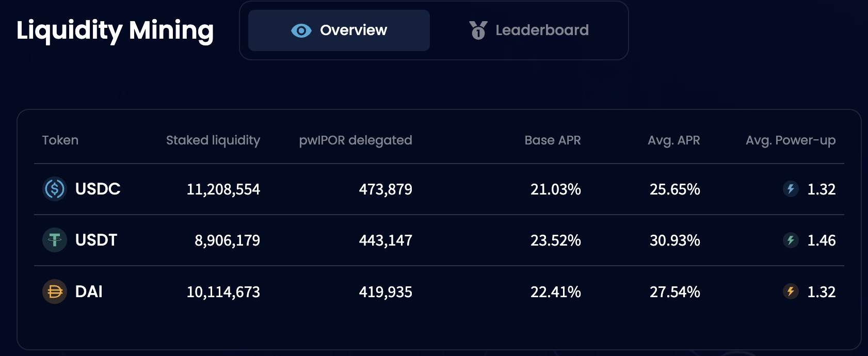Click the eye icon on the Overview tab
Viewport: 868px width, 356px height.
pos(301,30)
